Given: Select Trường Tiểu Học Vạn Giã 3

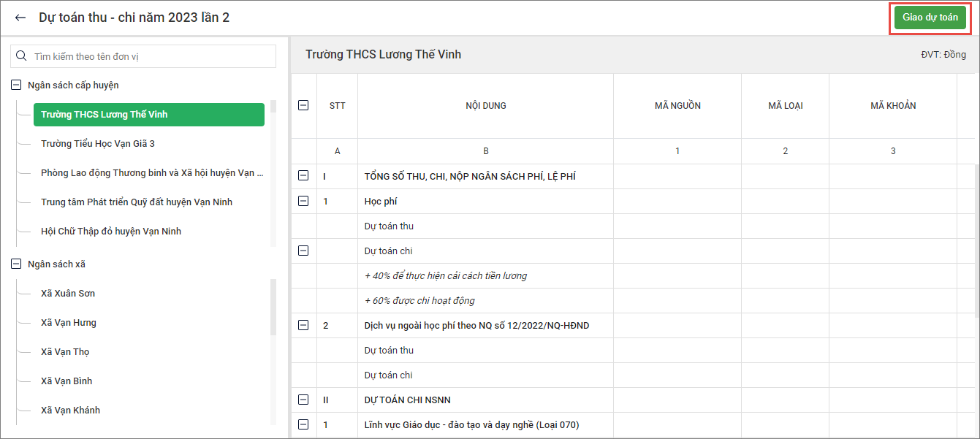Looking at the screenshot, I should tap(98, 144).
